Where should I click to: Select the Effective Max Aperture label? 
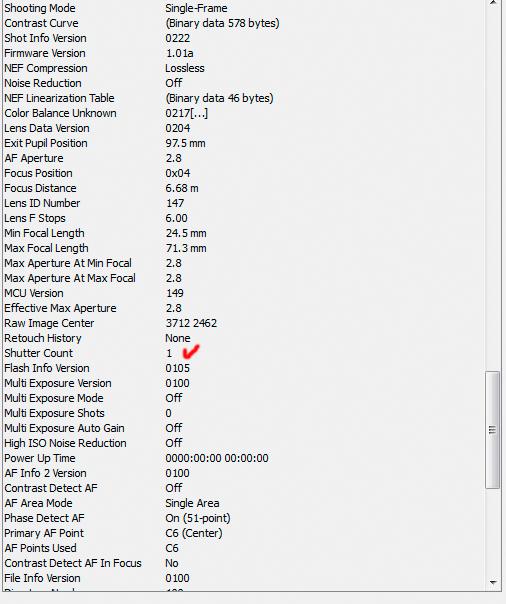coord(60,309)
